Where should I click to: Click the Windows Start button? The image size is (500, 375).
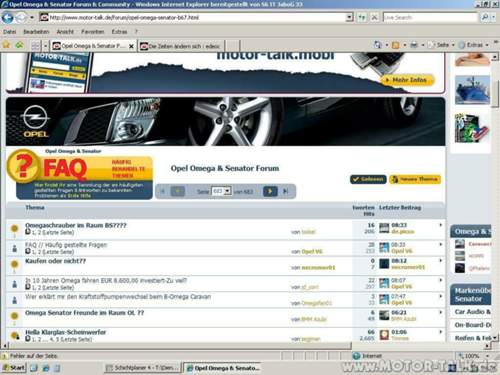14,368
